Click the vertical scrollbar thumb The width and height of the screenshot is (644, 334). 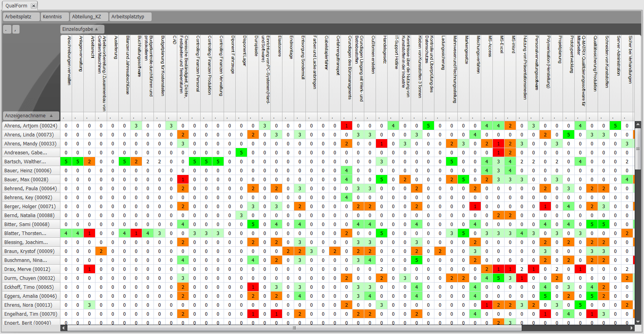click(638, 148)
